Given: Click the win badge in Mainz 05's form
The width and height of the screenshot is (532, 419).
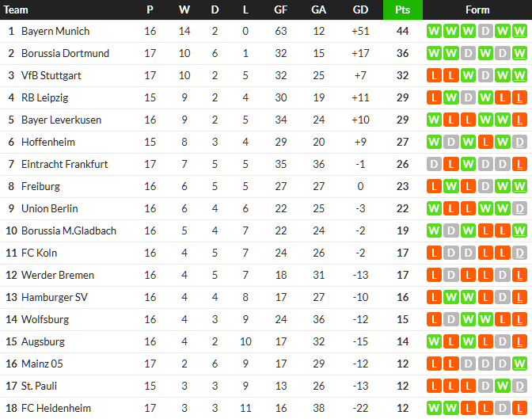Looking at the screenshot, I should coord(519,364).
